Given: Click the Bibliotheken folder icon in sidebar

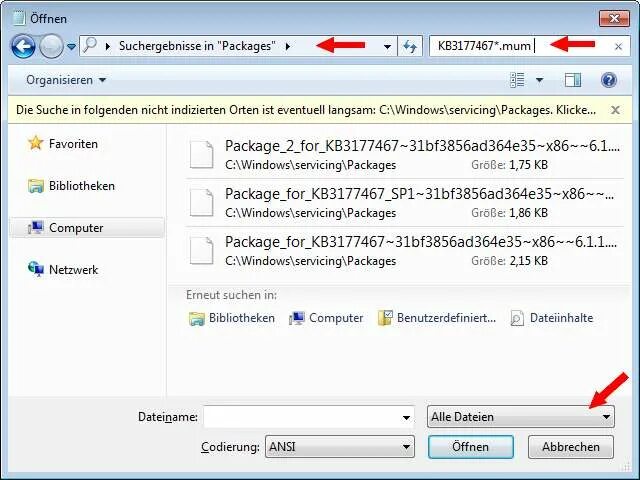Looking at the screenshot, I should point(36,186).
